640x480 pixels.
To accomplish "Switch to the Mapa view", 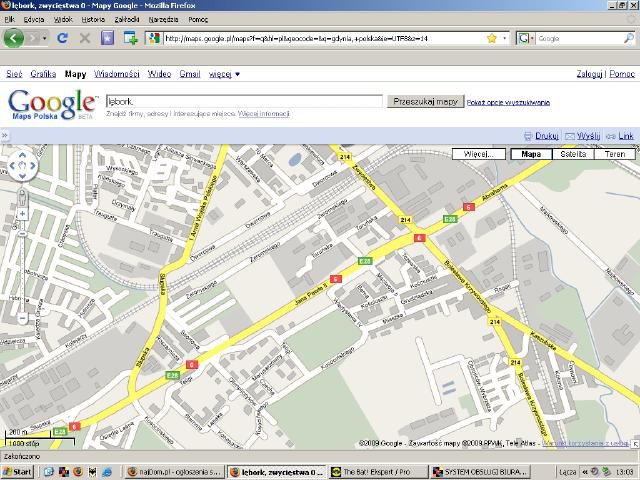I will coord(531,154).
